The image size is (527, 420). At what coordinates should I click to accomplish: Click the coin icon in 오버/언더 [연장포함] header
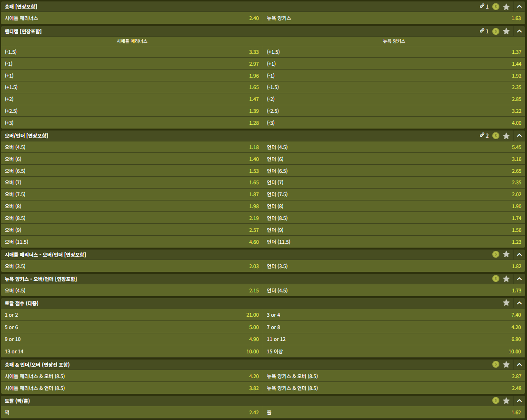(x=496, y=136)
